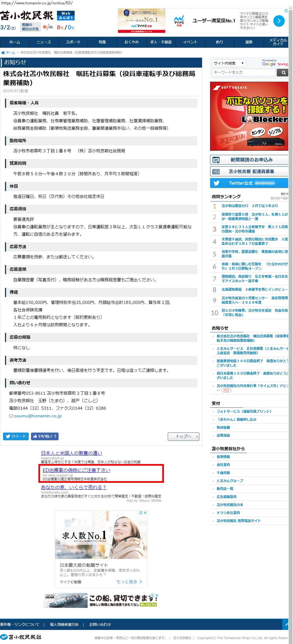
Task: Open the サイト内検索 dropdown
Action: 229,63
